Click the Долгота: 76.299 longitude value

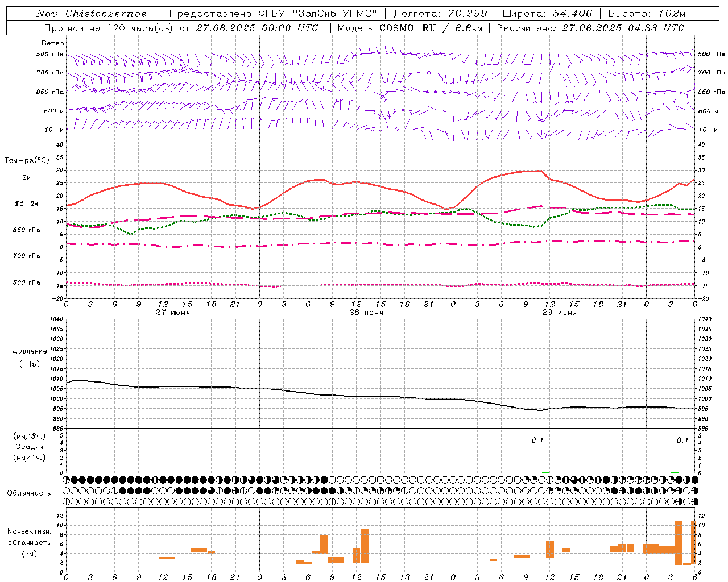[x=440, y=14]
